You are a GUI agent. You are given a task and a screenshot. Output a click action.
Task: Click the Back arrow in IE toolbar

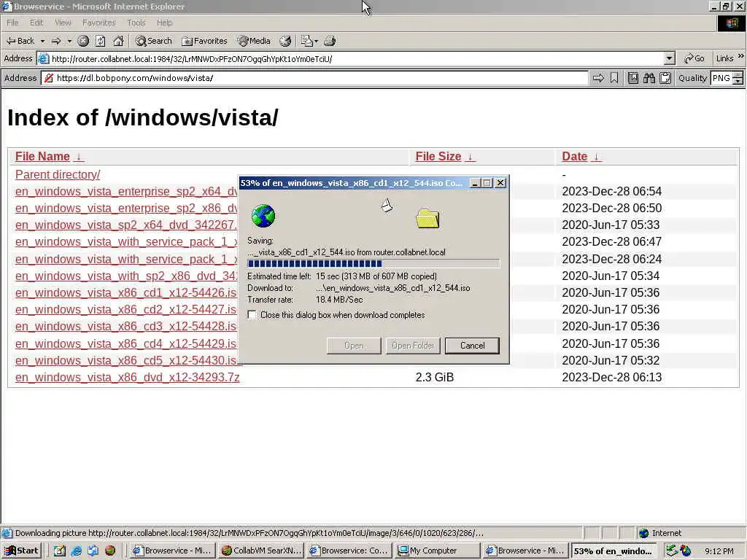[20, 41]
